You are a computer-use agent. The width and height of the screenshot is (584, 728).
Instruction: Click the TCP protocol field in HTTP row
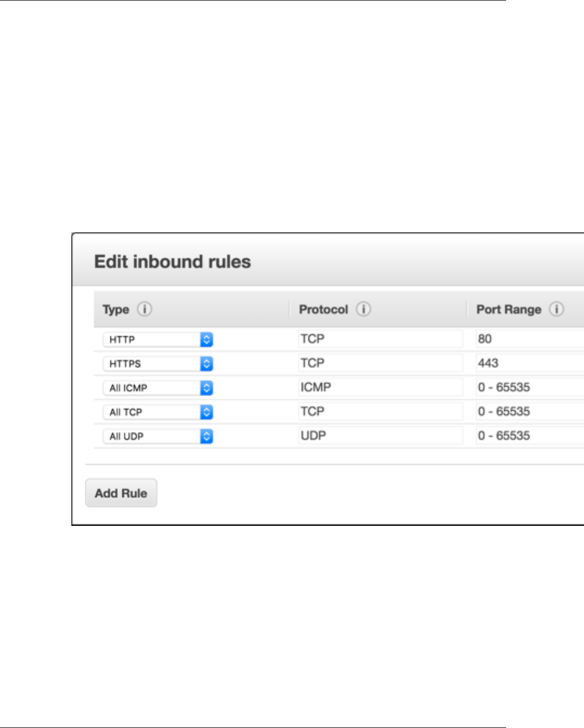pos(381,339)
